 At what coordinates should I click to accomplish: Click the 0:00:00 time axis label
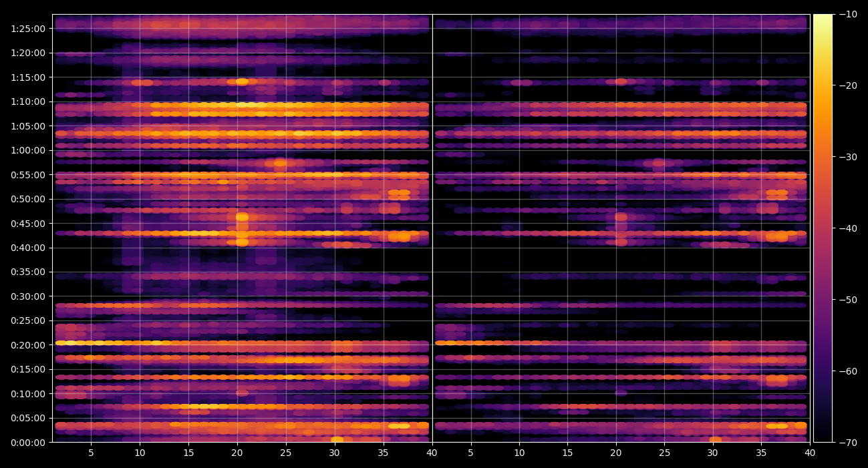pyautogui.click(x=28, y=443)
